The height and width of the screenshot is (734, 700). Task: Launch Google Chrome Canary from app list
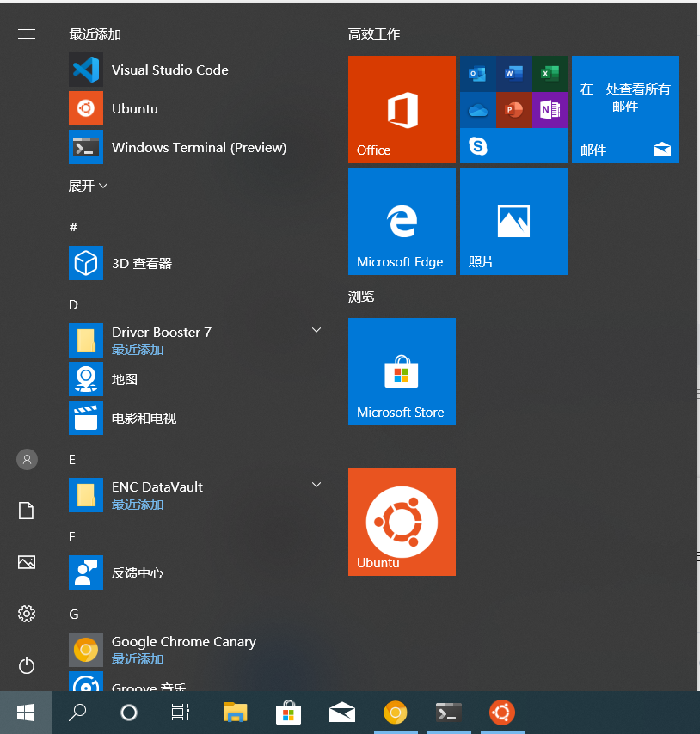pos(196,650)
